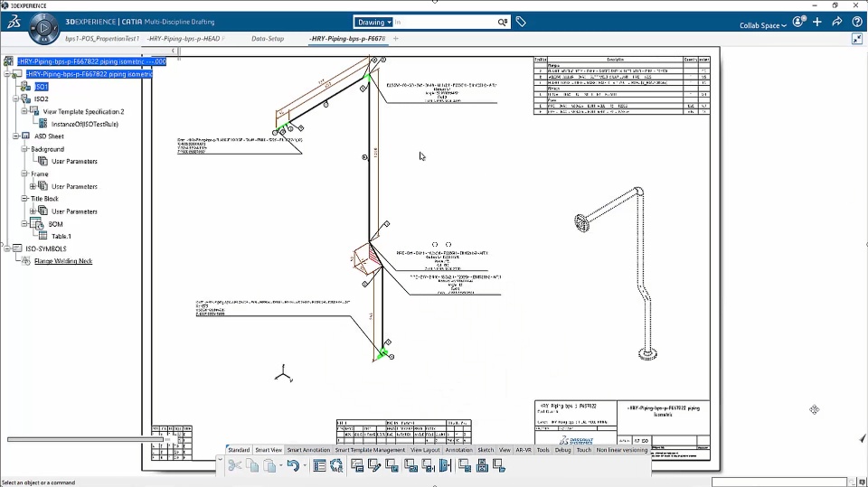Click the view icon with pencil
The height and width of the screenshot is (487, 868).
click(x=374, y=465)
